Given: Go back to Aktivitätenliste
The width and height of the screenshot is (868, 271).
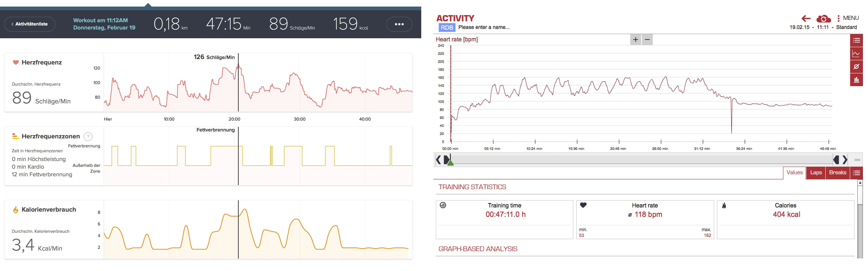Looking at the screenshot, I should click(x=30, y=24).
